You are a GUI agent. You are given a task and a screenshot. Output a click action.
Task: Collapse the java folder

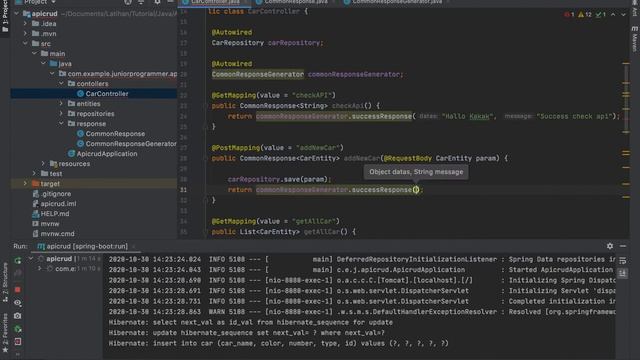pyautogui.click(x=43, y=63)
